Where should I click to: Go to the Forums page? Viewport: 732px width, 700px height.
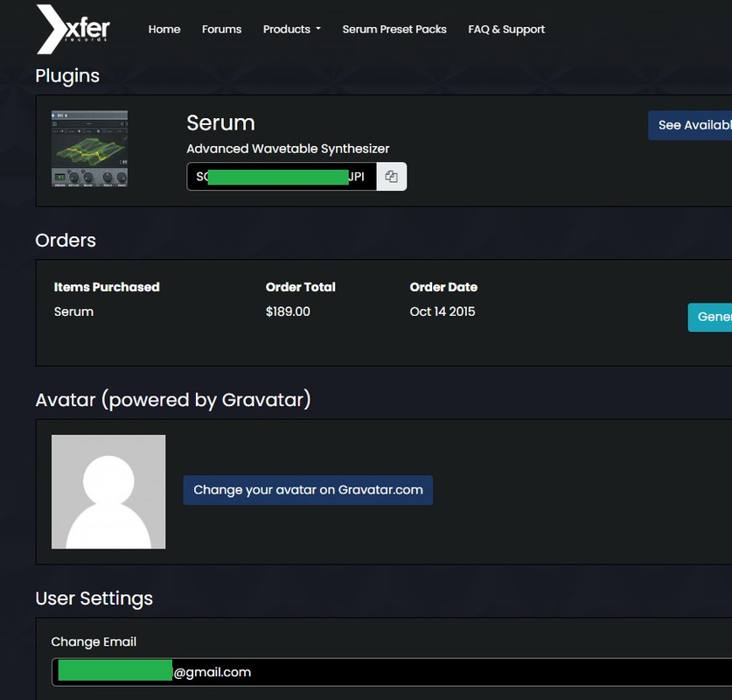[222, 30]
